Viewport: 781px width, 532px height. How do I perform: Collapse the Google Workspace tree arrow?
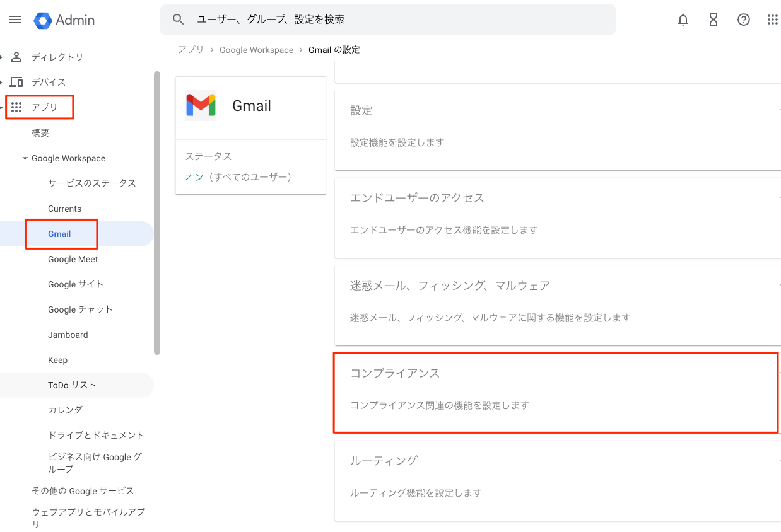[25, 158]
